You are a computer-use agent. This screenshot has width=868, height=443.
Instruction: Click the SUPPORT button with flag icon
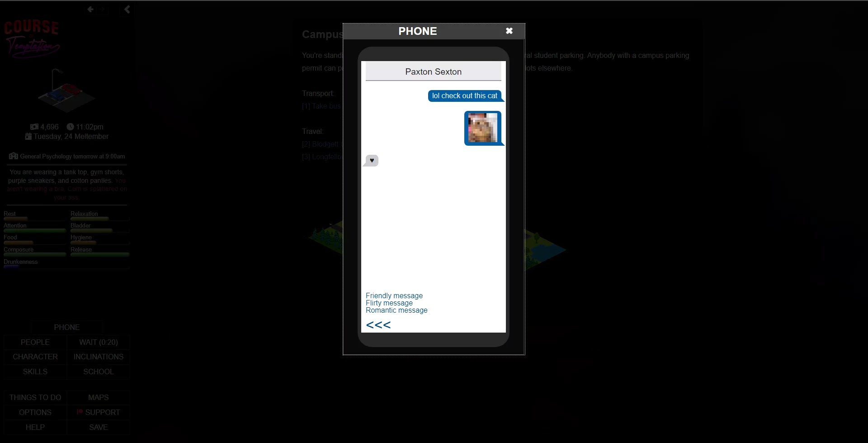click(x=98, y=412)
